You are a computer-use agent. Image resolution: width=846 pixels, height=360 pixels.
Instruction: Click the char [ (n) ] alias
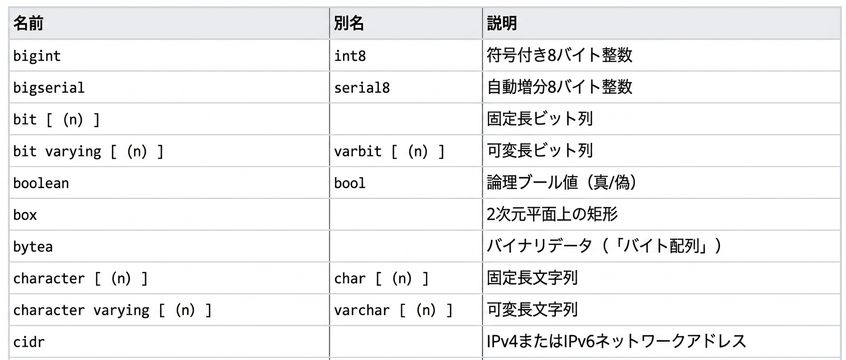[x=381, y=279]
